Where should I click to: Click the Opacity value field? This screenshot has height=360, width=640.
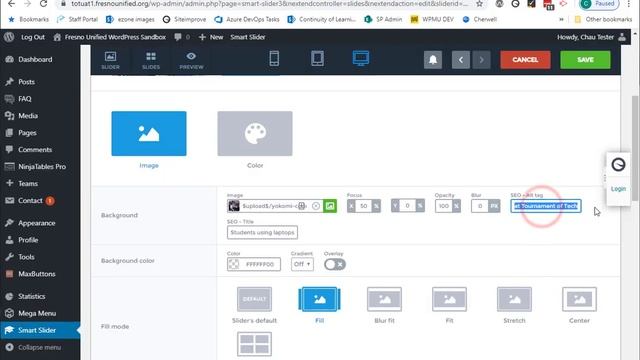[443, 206]
